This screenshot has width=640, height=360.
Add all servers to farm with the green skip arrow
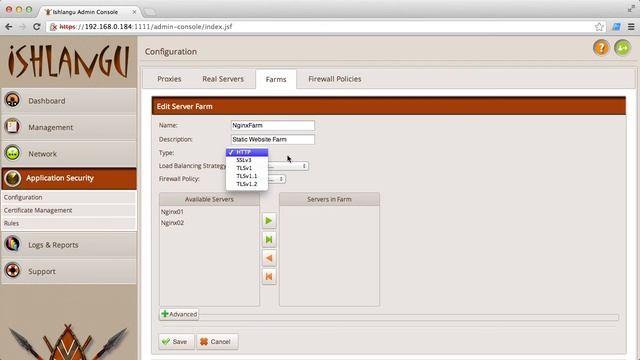[x=269, y=240]
